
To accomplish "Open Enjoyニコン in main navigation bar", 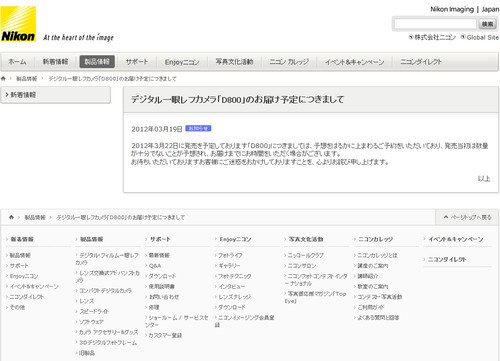I will (x=182, y=62).
